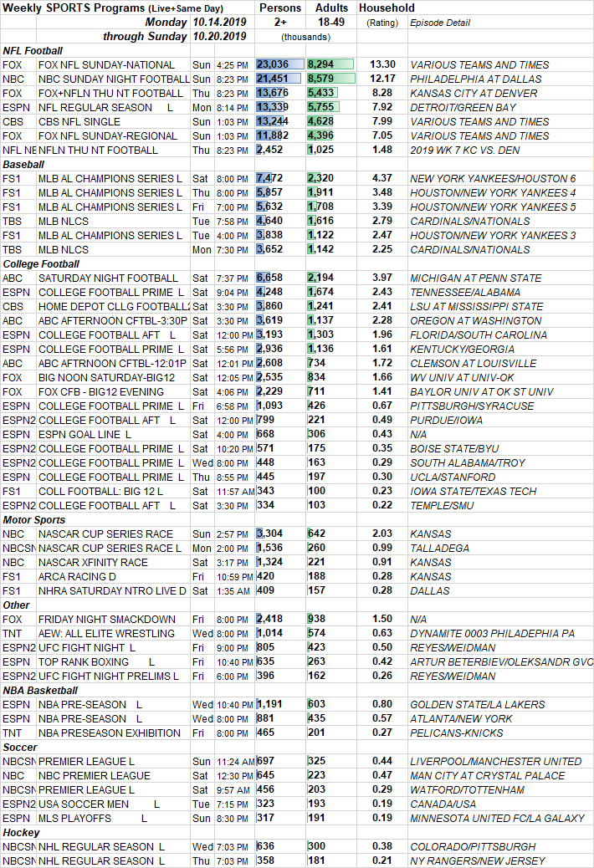
Task: Click the 'Motor Sports' section header
Action: pos(33,520)
